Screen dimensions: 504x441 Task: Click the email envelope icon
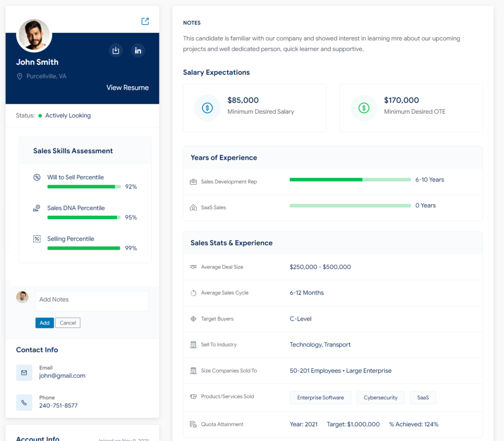[x=24, y=373]
